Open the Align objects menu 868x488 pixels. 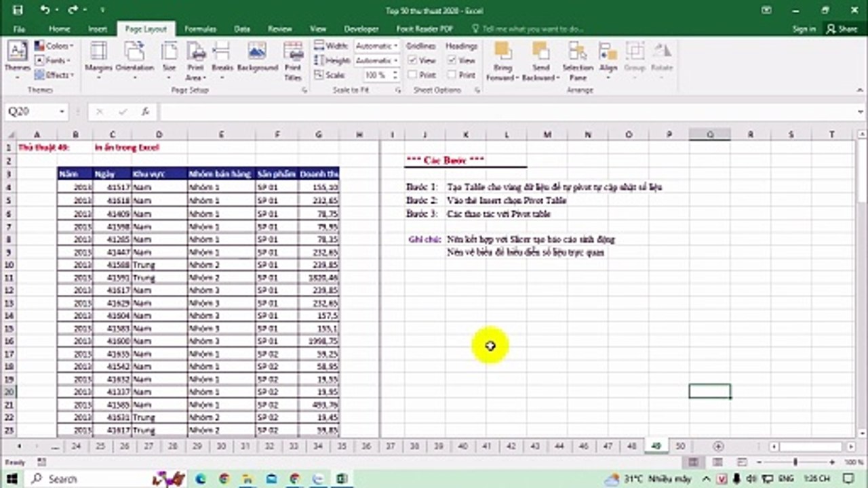click(x=608, y=60)
